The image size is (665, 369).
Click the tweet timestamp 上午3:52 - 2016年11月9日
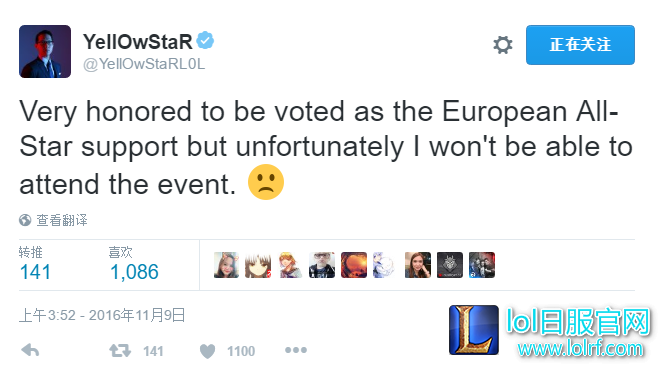[x=102, y=315]
